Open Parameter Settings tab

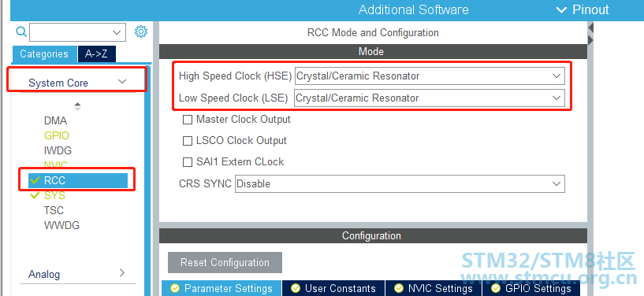(221, 288)
